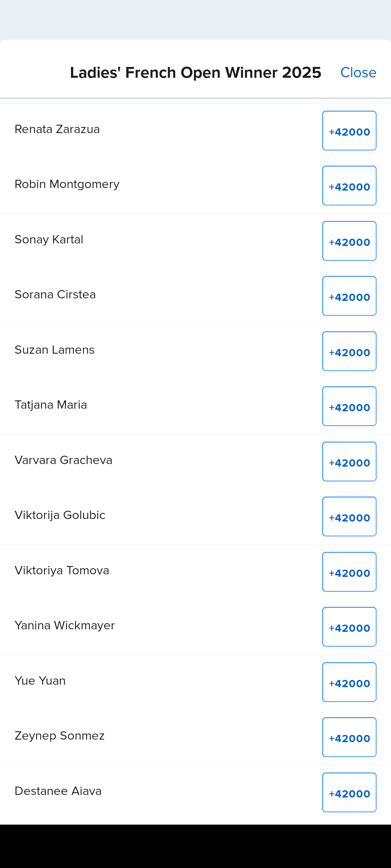
Task: Click the Renata Zarazua player name
Action: tap(57, 129)
